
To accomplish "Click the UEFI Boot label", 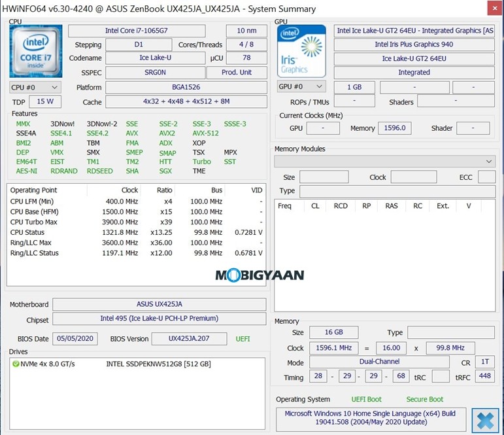I will tap(366, 399).
